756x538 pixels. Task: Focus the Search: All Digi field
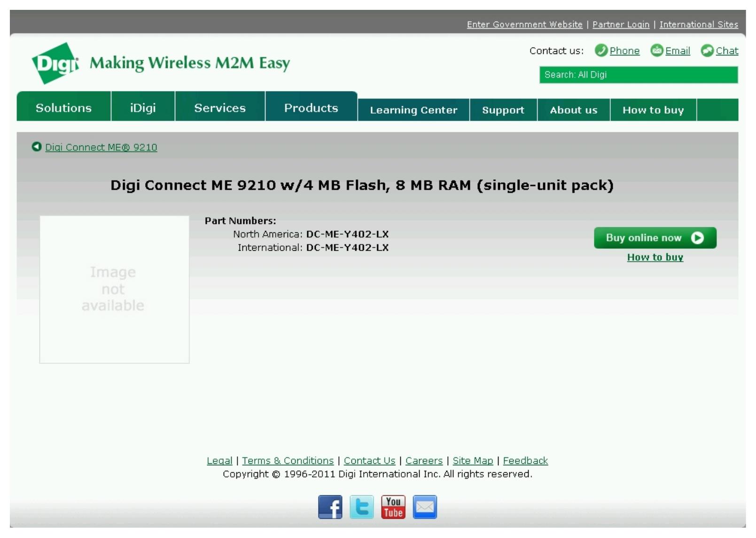click(x=639, y=75)
